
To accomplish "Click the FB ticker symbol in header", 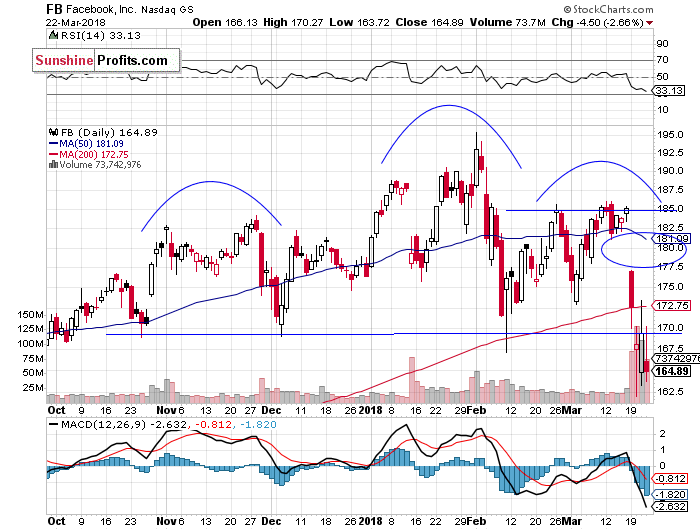I will click(54, 9).
